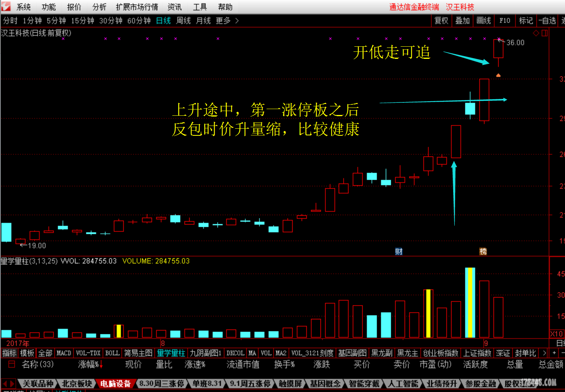Expand the 更多 period options
The image size is (565, 392).
tap(227, 21)
